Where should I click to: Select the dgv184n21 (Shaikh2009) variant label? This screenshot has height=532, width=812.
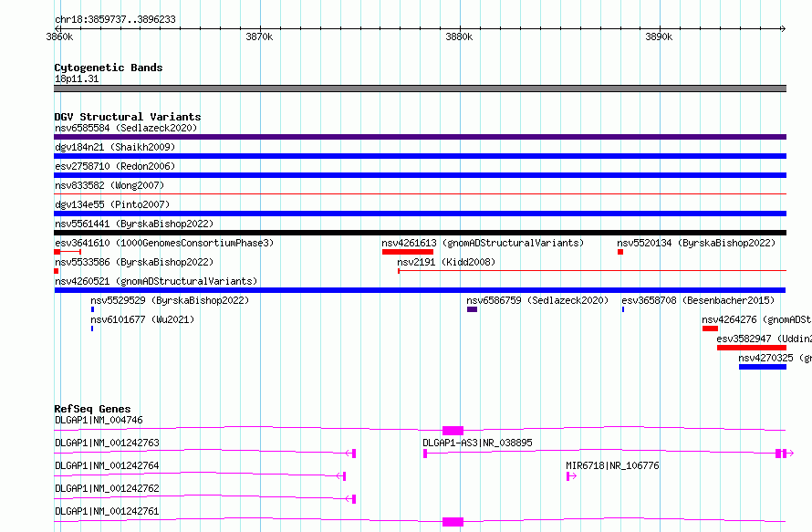point(115,147)
